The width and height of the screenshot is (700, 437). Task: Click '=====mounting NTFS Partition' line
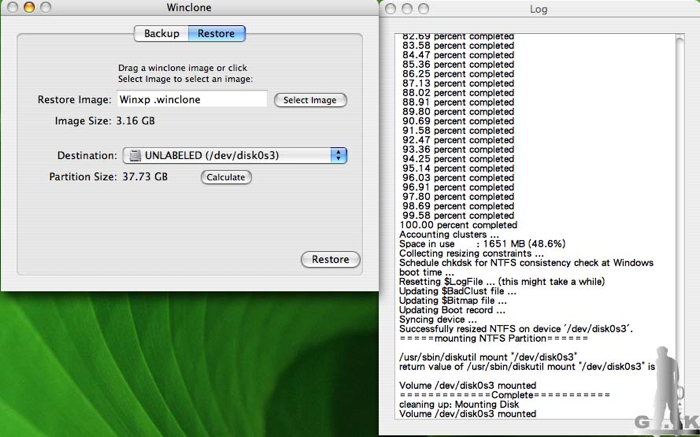(x=494, y=338)
